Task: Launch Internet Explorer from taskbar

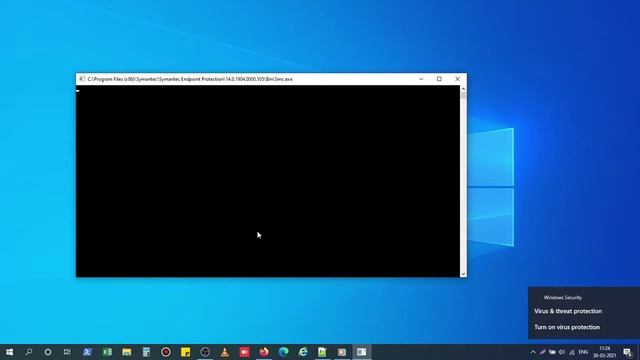Action: pos(303,352)
